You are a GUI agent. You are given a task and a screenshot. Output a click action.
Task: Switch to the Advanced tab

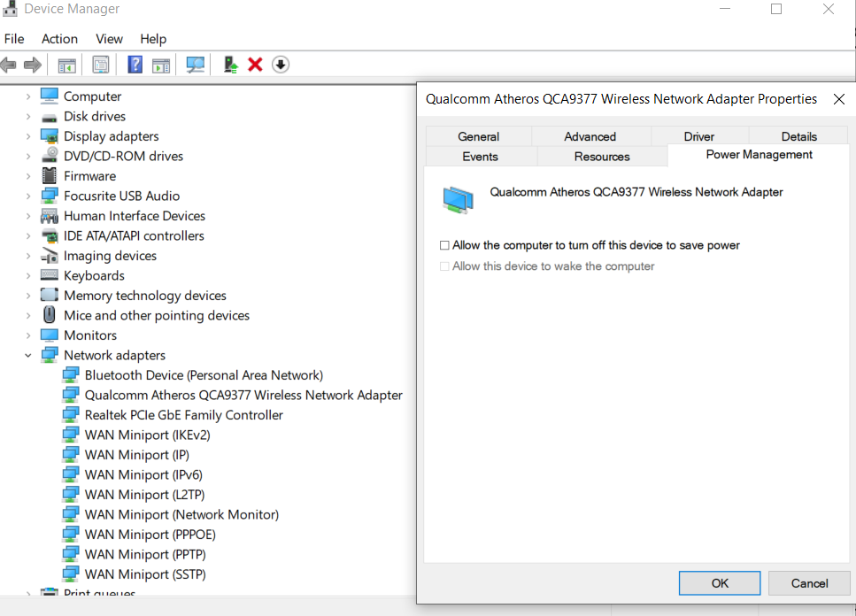point(590,136)
